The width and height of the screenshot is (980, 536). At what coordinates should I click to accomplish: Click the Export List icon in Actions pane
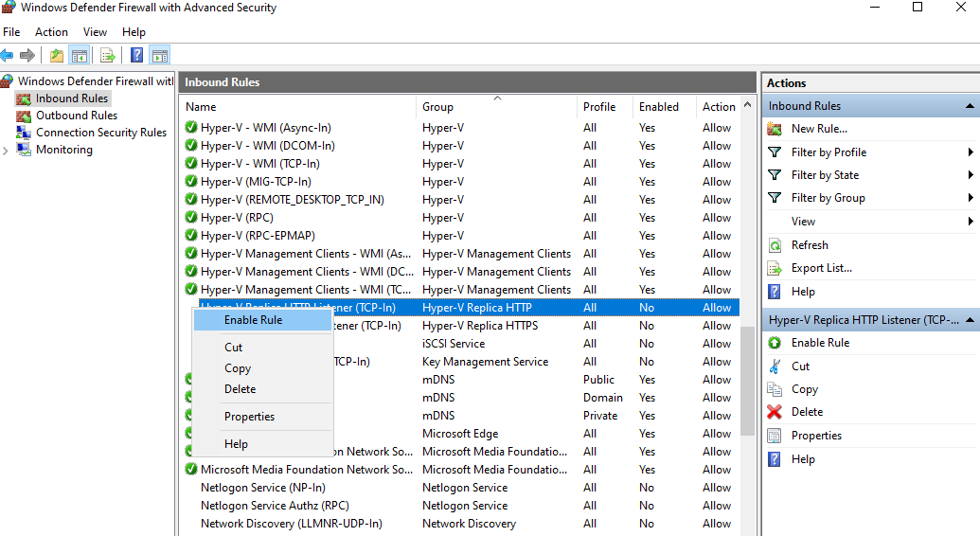tap(775, 268)
